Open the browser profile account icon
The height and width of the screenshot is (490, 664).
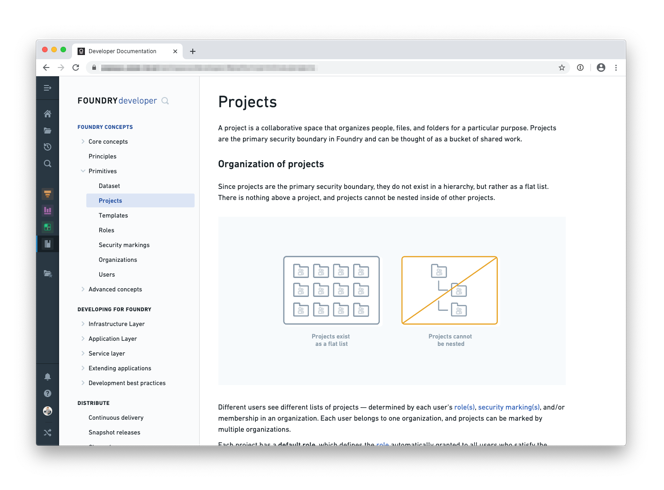(x=600, y=68)
